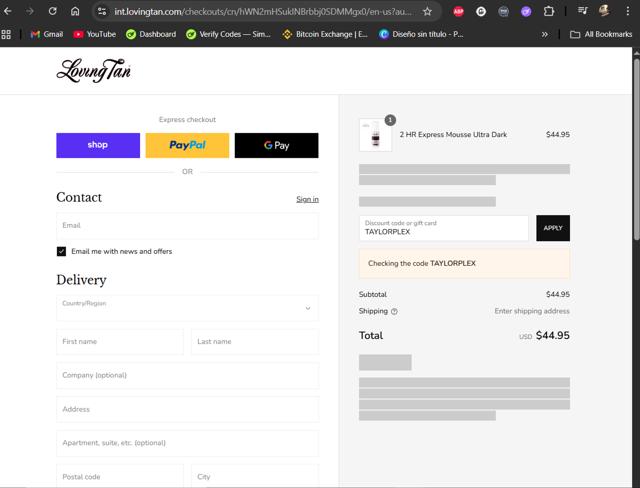Image resolution: width=640 pixels, height=488 pixels.
Task: Click the gray circular extension icon
Action: (x=504, y=11)
